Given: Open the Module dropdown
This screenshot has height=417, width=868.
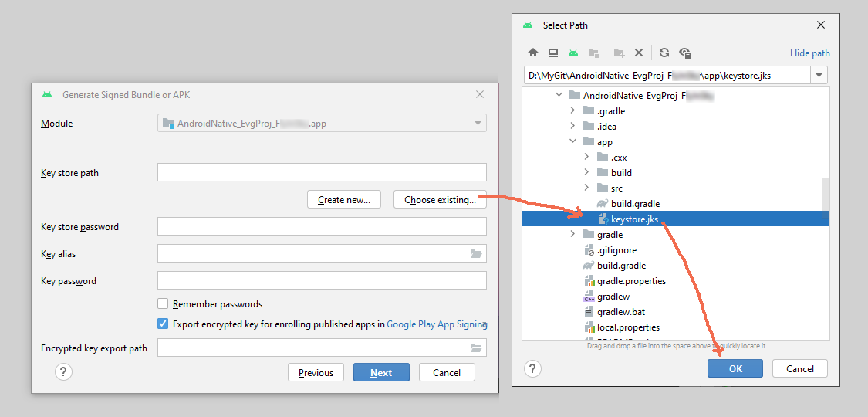Looking at the screenshot, I should (478, 123).
